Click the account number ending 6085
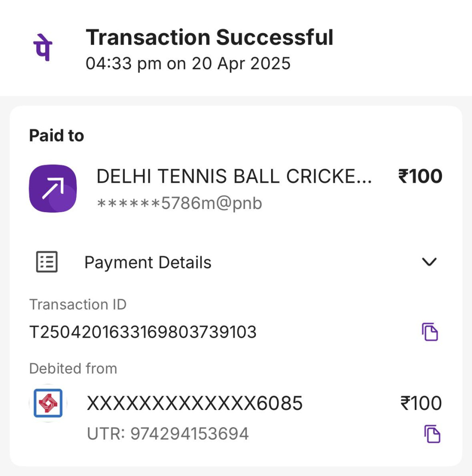 point(195,404)
